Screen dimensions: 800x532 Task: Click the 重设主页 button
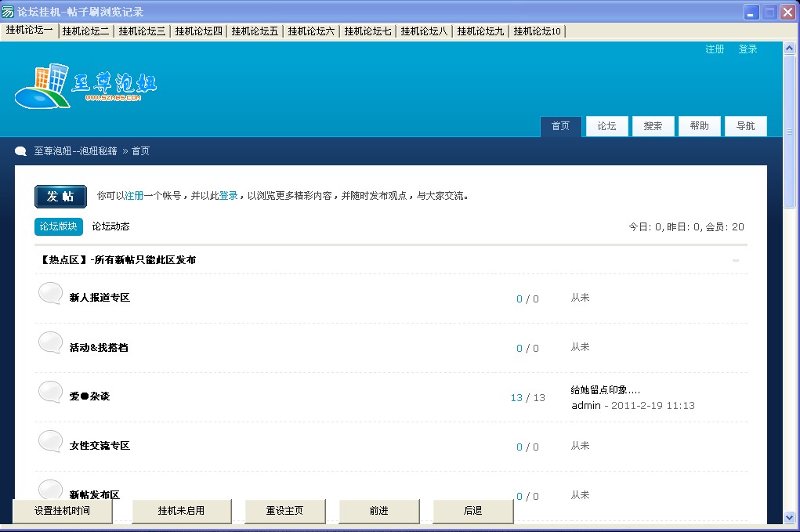click(284, 511)
